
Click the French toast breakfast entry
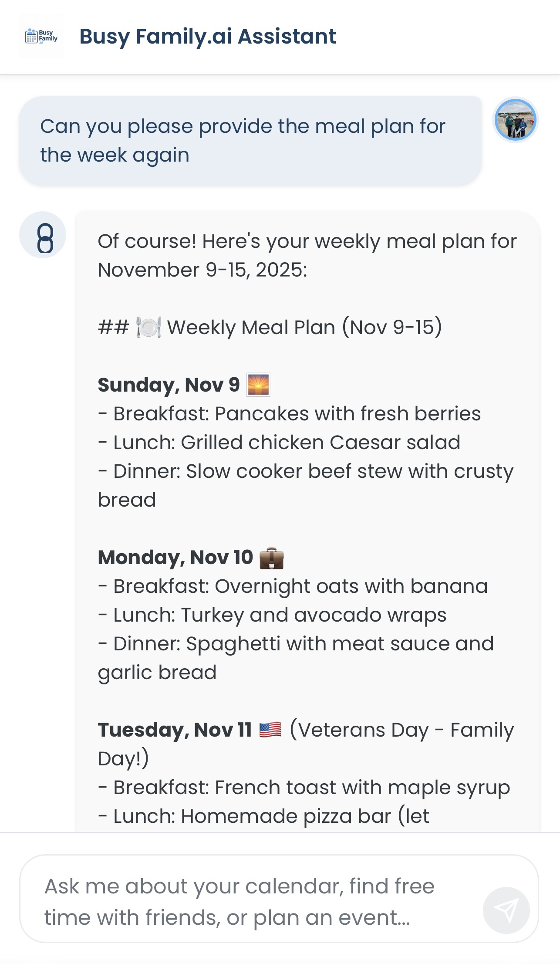coord(304,787)
